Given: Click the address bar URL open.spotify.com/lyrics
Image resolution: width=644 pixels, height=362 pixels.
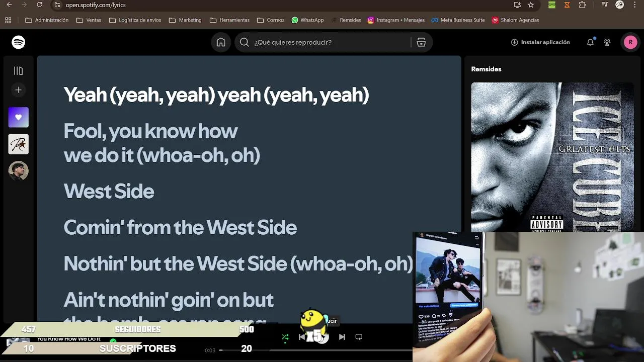Looking at the screenshot, I should pyautogui.click(x=96, y=5).
